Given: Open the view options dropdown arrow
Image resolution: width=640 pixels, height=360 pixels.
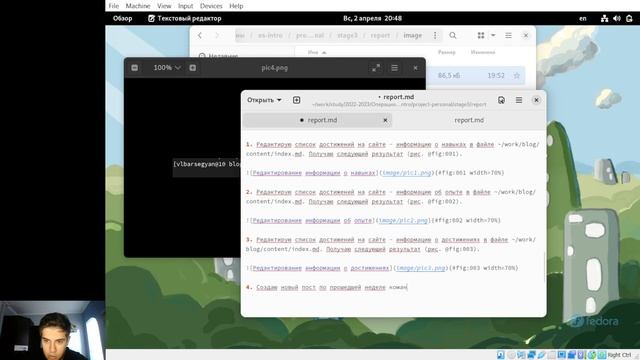Looking at the screenshot, I should point(493,36).
